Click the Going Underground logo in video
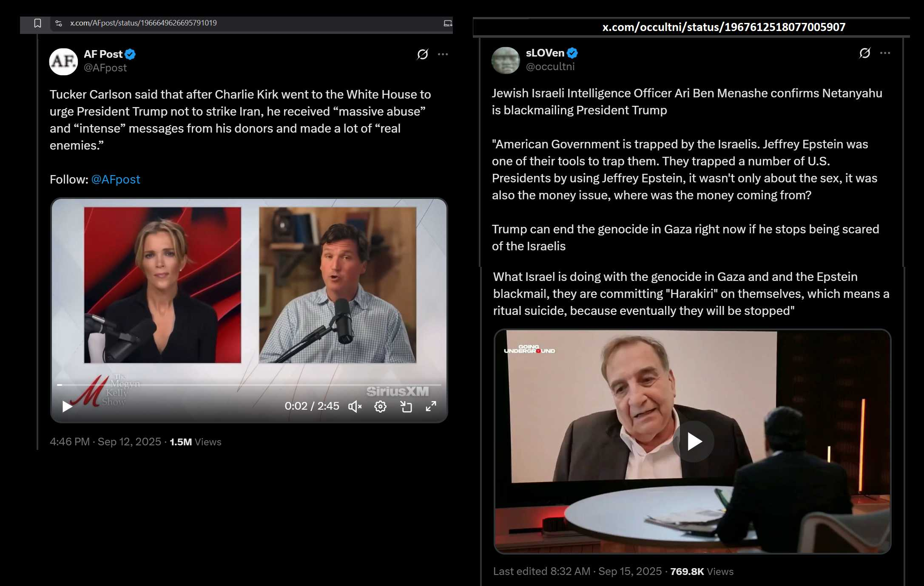 tap(529, 349)
